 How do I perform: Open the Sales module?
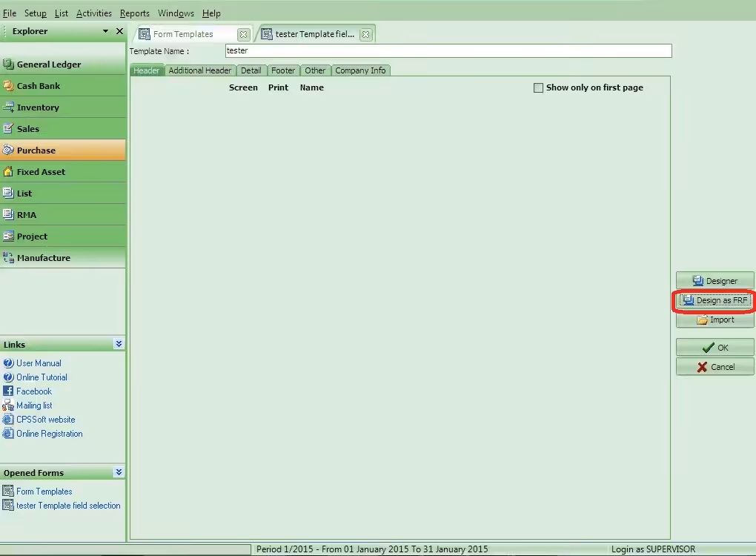(63, 129)
